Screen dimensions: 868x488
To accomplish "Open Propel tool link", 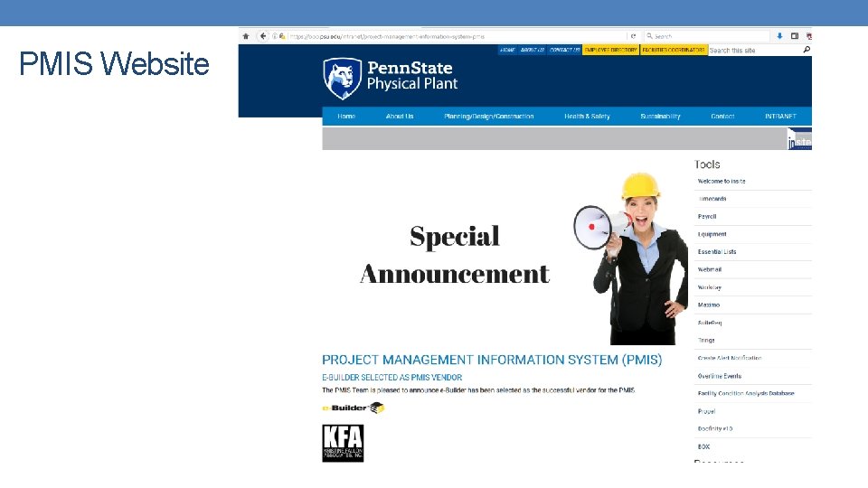I will [706, 412].
